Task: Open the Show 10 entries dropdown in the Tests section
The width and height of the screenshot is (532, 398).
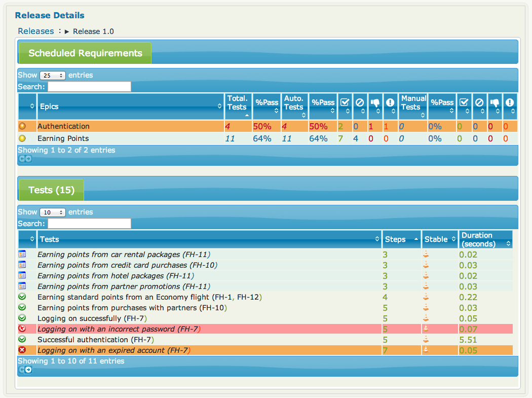Action: [52, 212]
